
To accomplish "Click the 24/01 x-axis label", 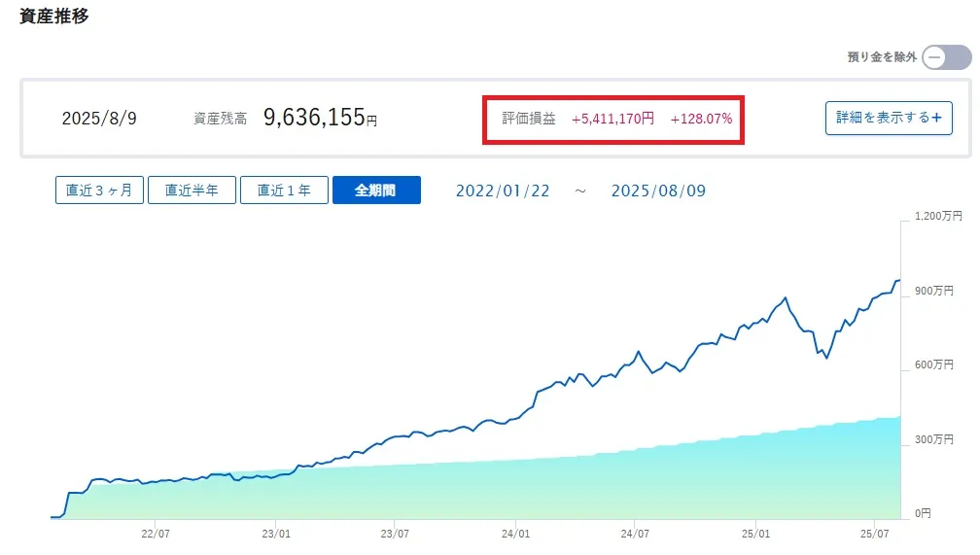I will pyautogui.click(x=515, y=534).
